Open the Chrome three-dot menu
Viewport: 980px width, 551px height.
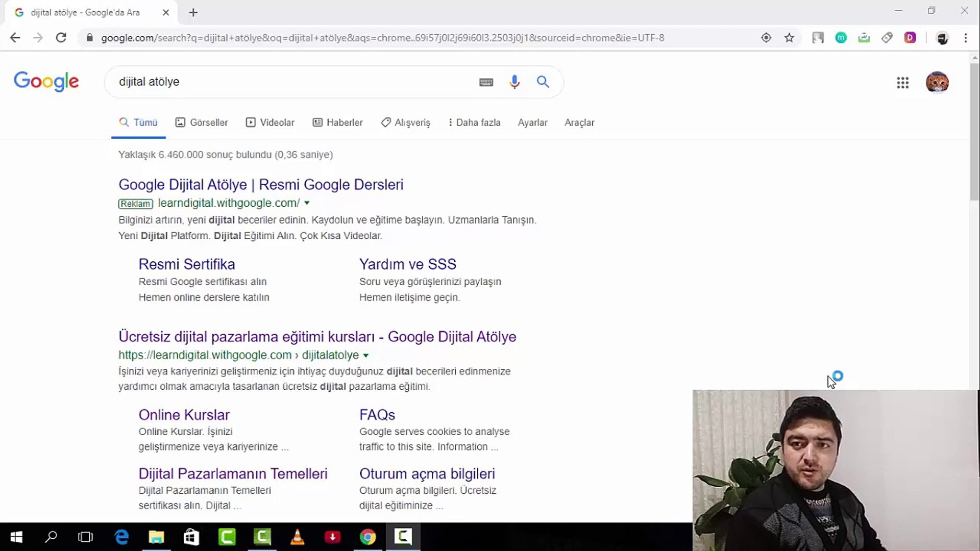coord(965,38)
